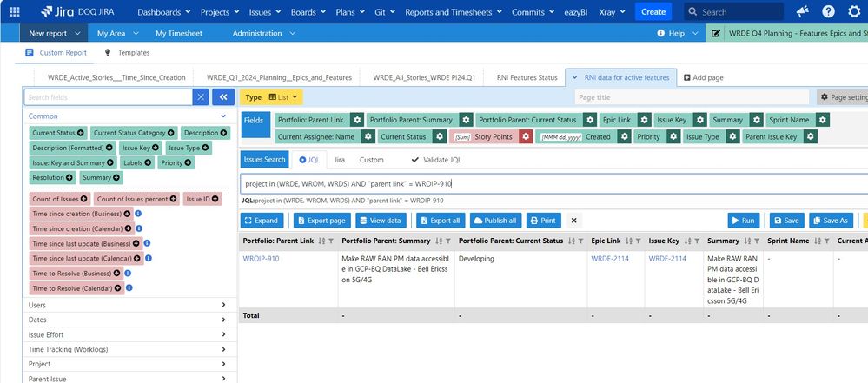Open the Dashboards dropdown menu

[x=164, y=11]
